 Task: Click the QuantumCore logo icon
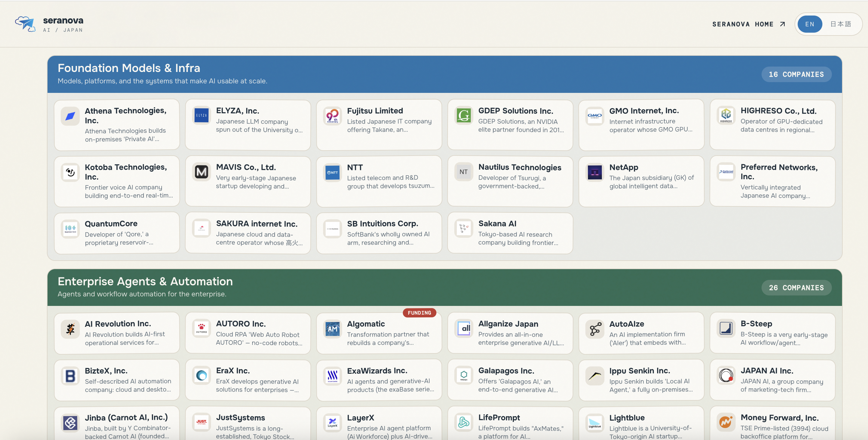70,229
